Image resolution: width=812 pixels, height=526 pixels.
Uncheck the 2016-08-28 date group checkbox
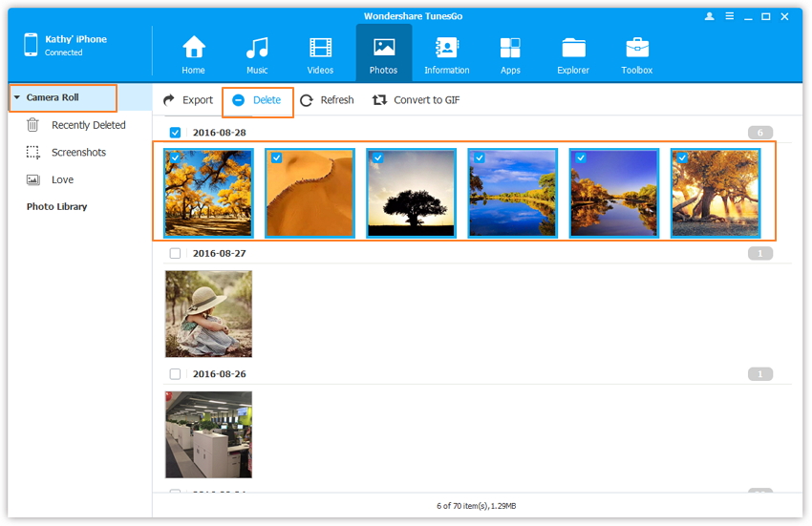pyautogui.click(x=175, y=133)
